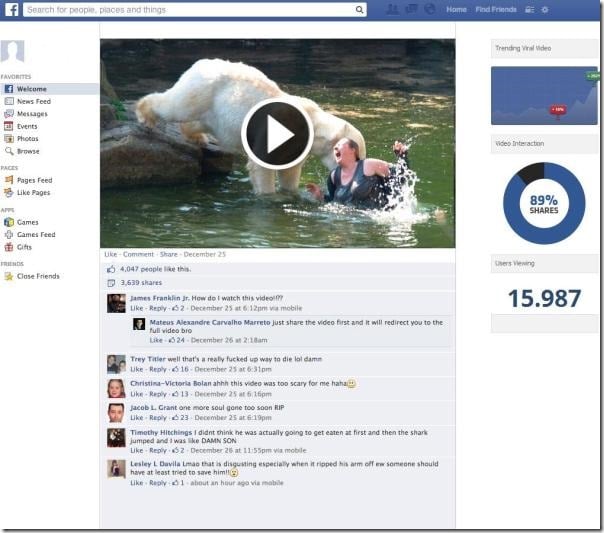Click the Facebook logo icon
This screenshot has width=604, height=533.
(12, 9)
